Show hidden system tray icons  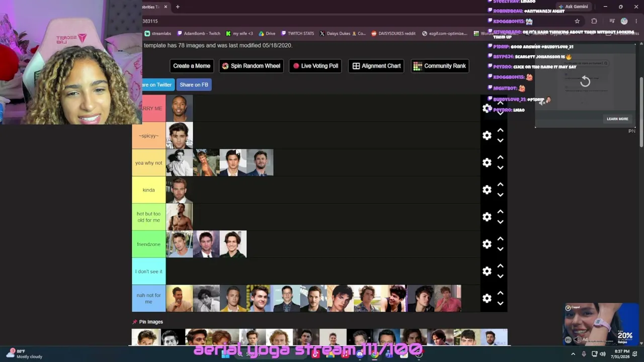(x=573, y=354)
